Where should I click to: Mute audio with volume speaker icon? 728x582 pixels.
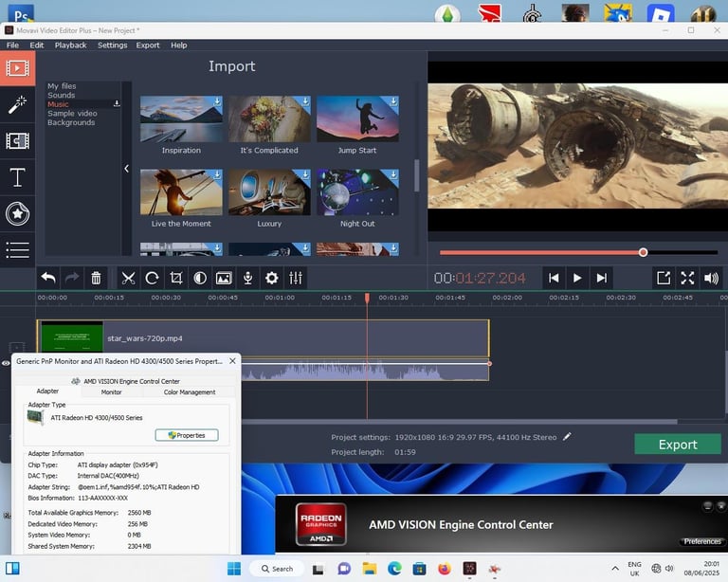tap(711, 278)
